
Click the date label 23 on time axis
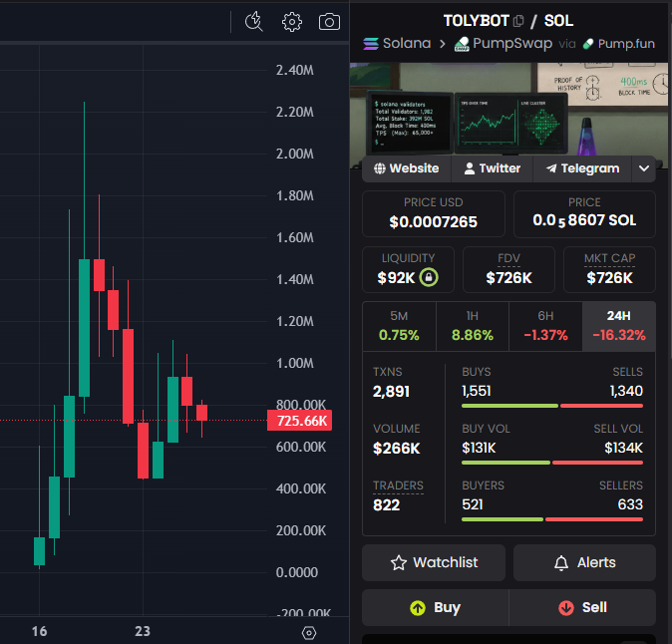click(x=143, y=631)
